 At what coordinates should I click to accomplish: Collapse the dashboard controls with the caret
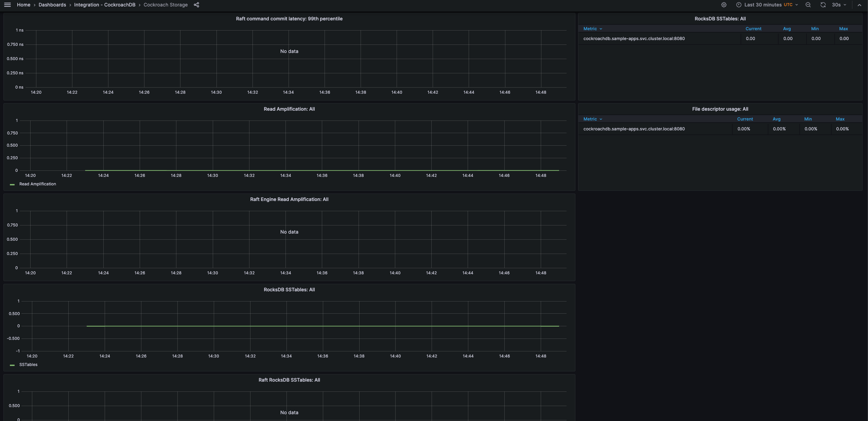pos(860,5)
